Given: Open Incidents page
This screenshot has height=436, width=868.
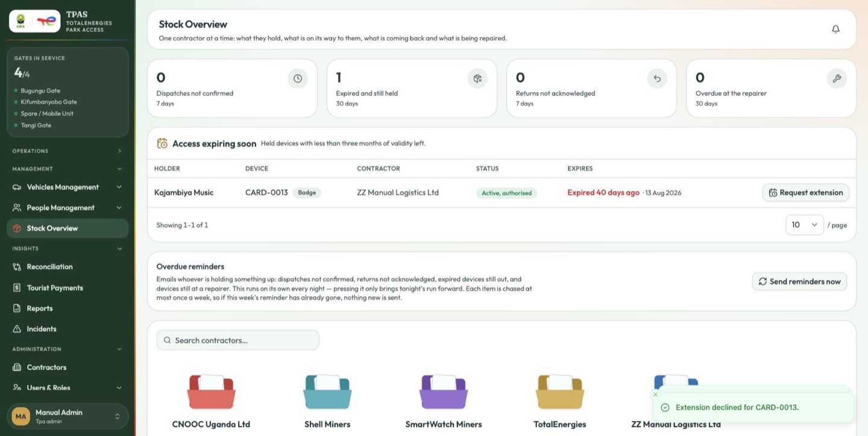Looking at the screenshot, I should pyautogui.click(x=68, y=329).
